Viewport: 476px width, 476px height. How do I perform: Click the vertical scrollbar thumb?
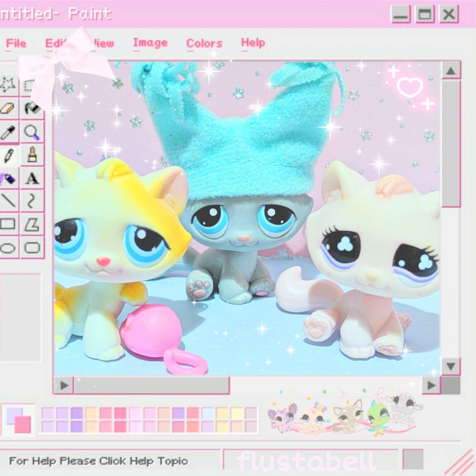(x=451, y=143)
